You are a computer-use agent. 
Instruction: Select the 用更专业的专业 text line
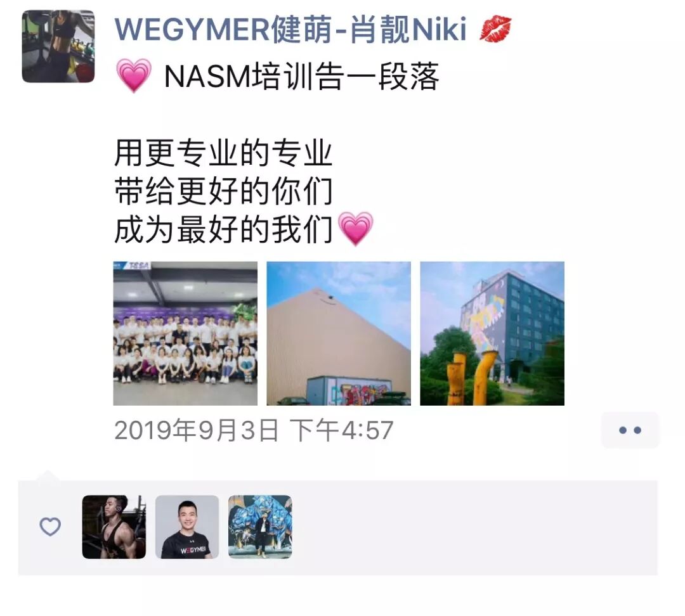pyautogui.click(x=223, y=153)
